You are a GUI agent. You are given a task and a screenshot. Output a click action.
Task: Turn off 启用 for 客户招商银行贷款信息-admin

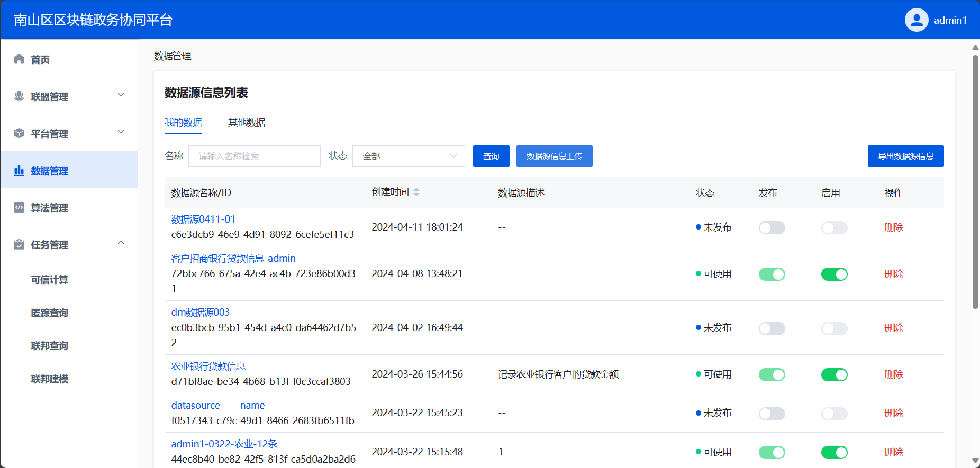click(x=834, y=274)
